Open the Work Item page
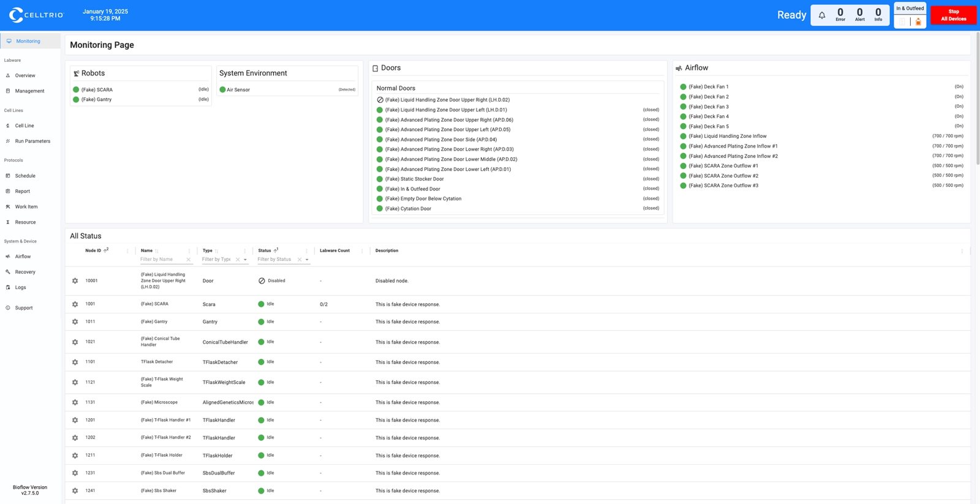980x504 pixels. pyautogui.click(x=26, y=207)
